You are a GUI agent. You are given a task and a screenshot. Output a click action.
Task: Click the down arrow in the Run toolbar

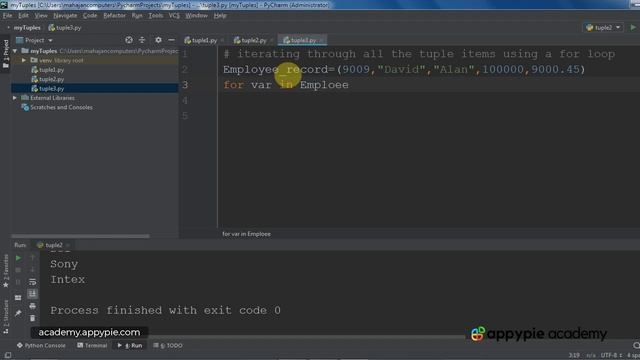(x=33, y=270)
